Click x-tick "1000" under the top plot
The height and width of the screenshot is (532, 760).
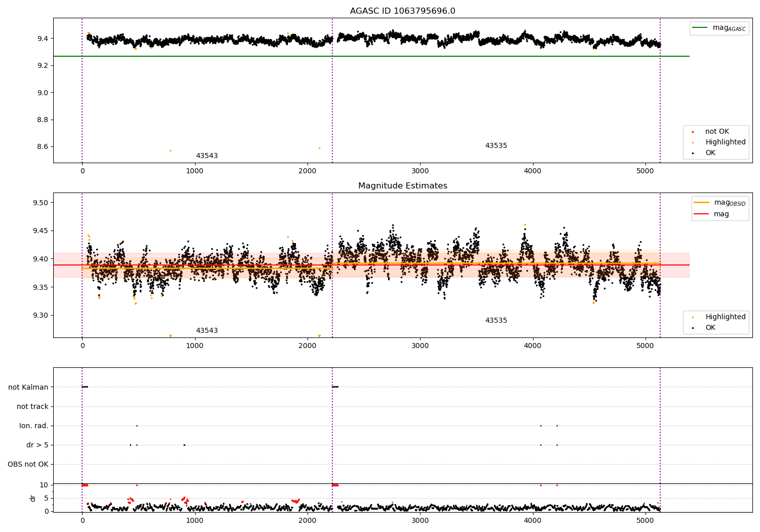[x=195, y=171]
